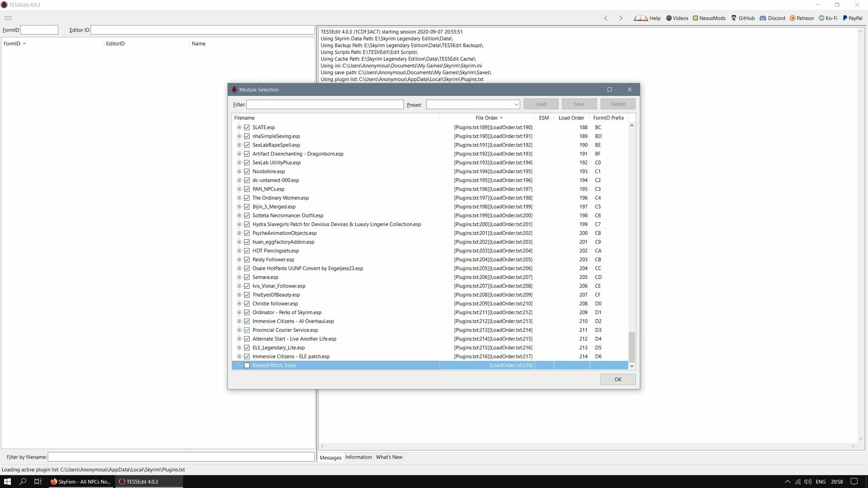Open the network tray icon
Image resolution: width=868 pixels, height=488 pixels.
point(798,482)
